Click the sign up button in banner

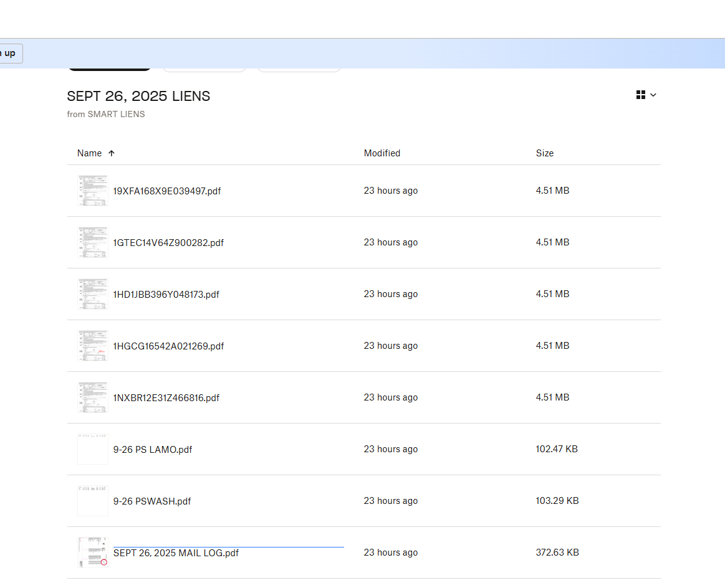pos(9,54)
